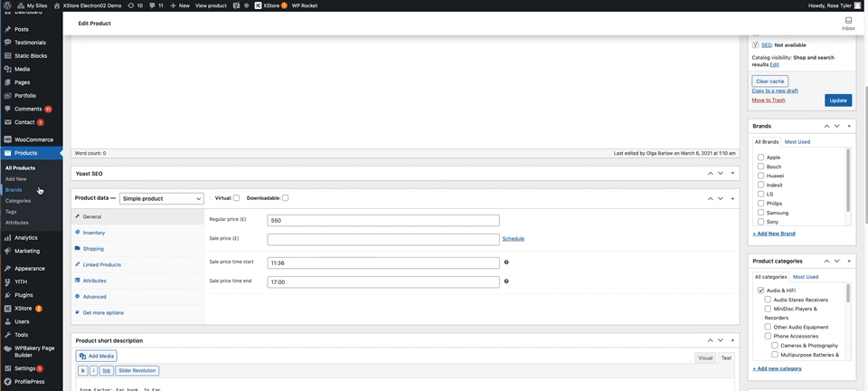This screenshot has height=391, width=868.
Task: Open XStore in left sidebar
Action: [24, 309]
